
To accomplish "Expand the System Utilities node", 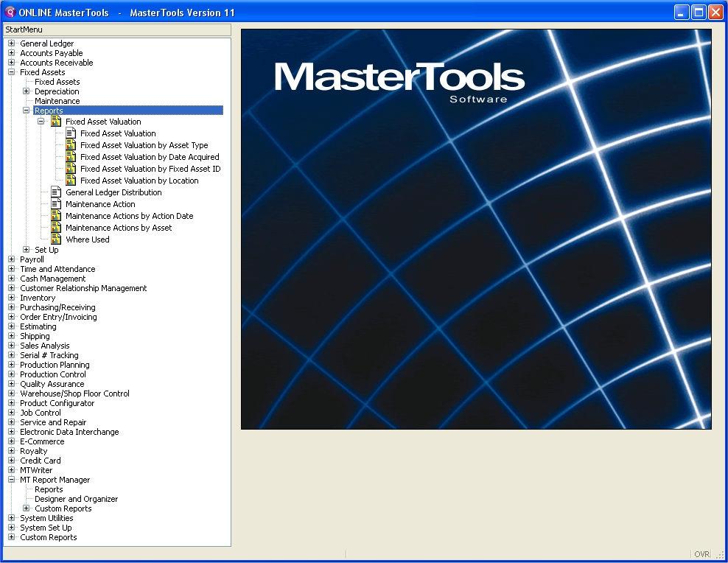I will pyautogui.click(x=12, y=518).
